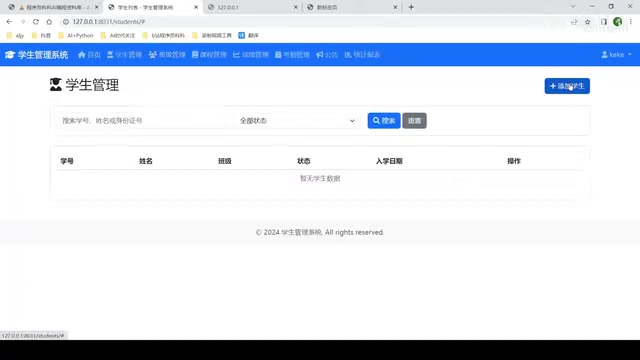Bookmark this page with star icon
This screenshot has height=360, width=640.
587,22
